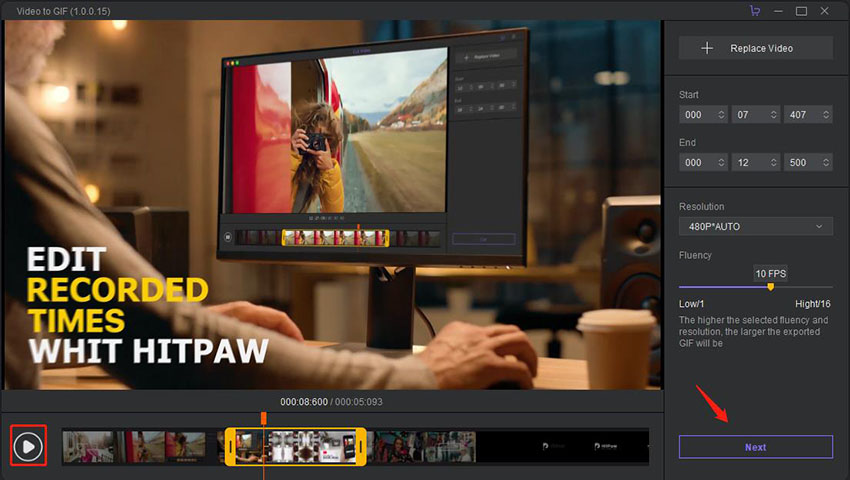Click the Start milliseconds stepper arrows
Viewport: 850px width, 480px height.
[826, 114]
